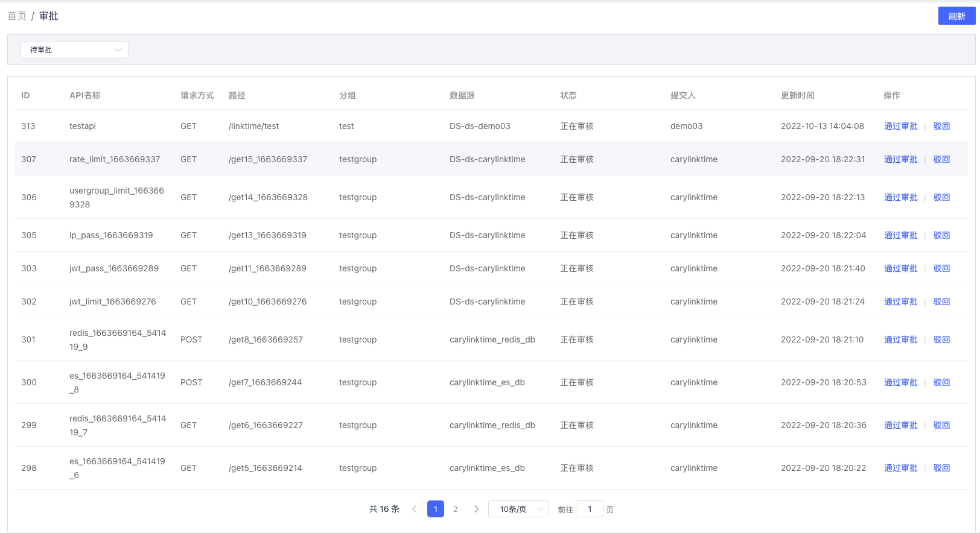980x533 pixels.
Task: Click the 审批 breadcrumb text
Action: pyautogui.click(x=49, y=16)
